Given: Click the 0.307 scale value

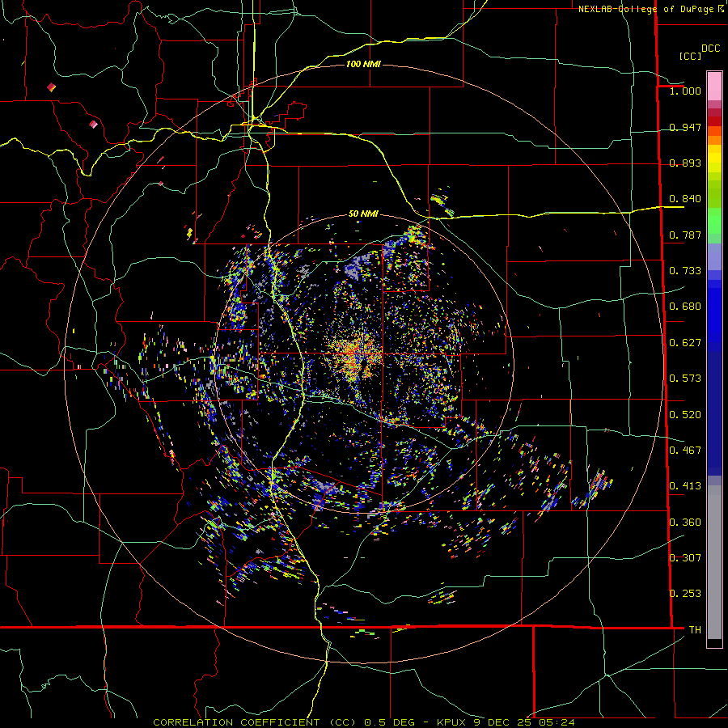Looking at the screenshot, I should (685, 558).
